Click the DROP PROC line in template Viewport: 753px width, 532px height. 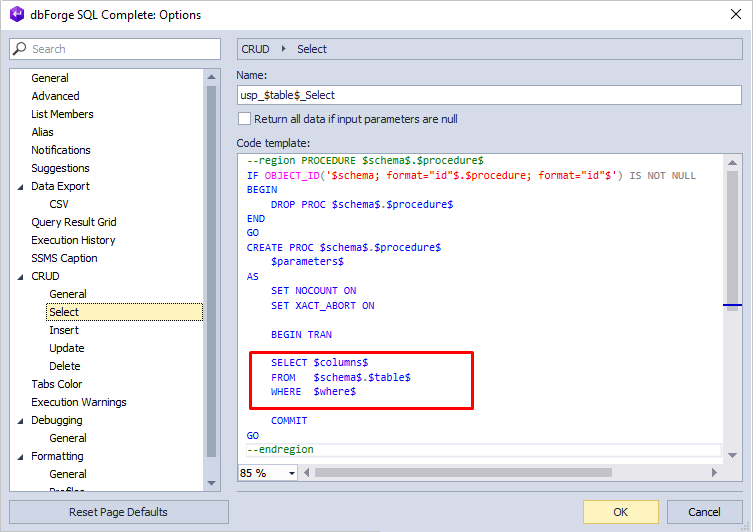click(x=362, y=205)
